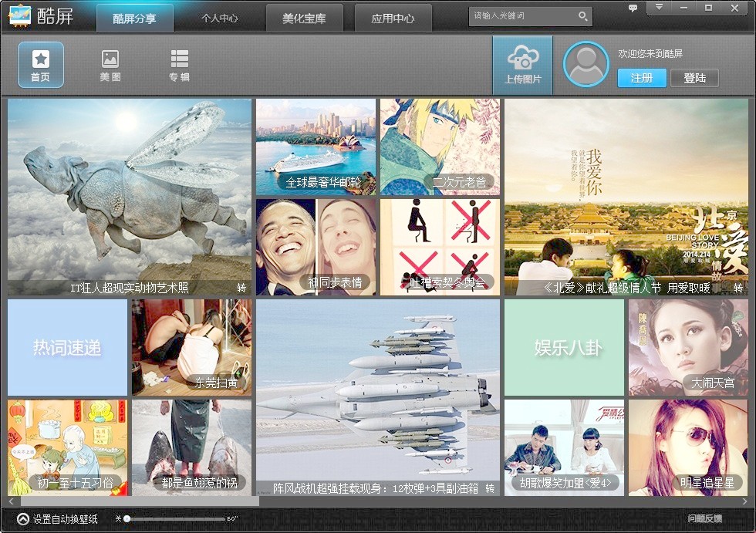Click the scrollbar right arrow
756x533 pixels.
click(x=745, y=501)
